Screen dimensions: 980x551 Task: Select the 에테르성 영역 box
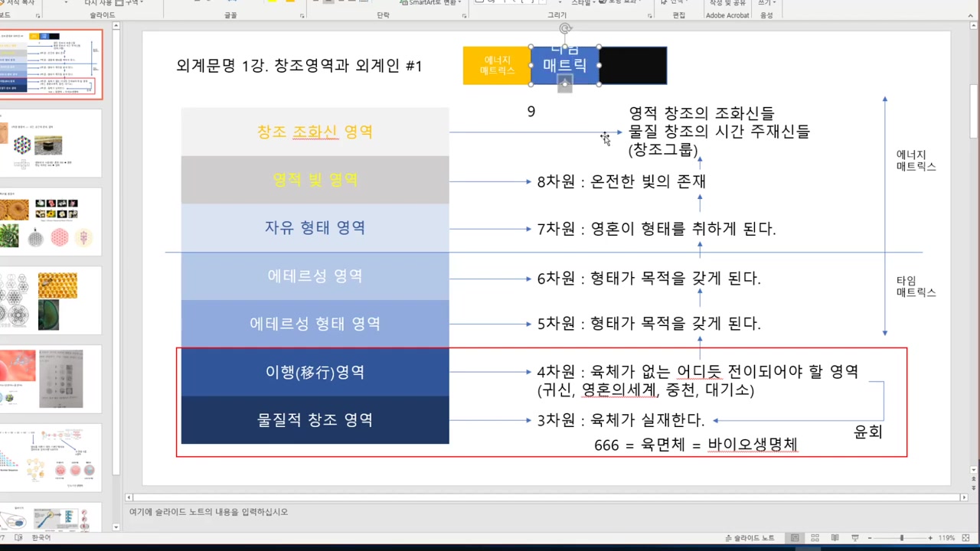tap(315, 276)
